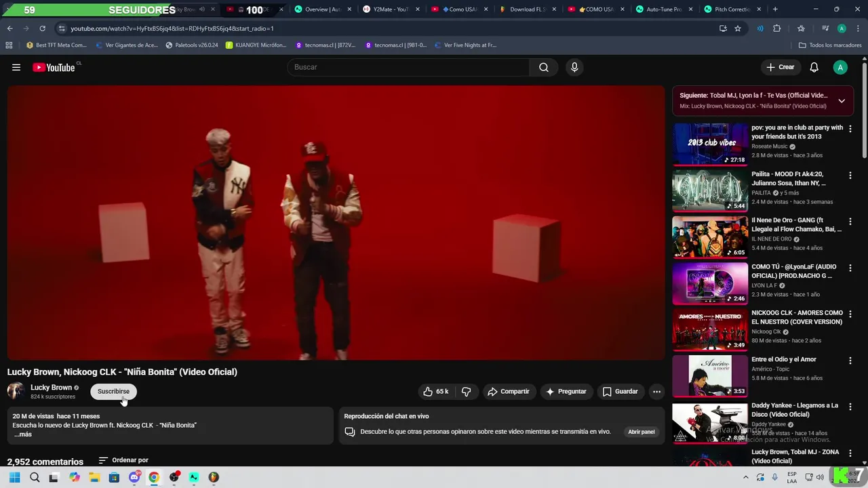Open YouTube notifications bell
The width and height of the screenshot is (868, 488).
pyautogui.click(x=814, y=67)
